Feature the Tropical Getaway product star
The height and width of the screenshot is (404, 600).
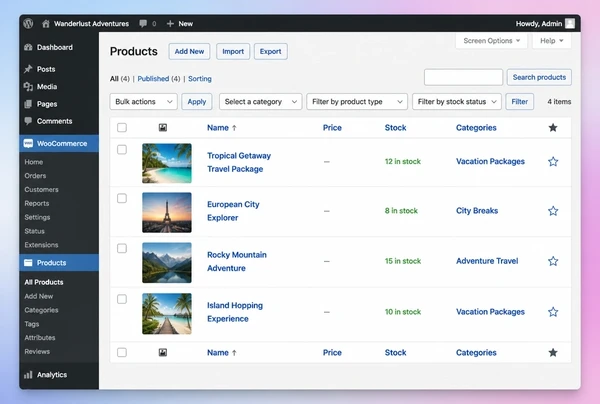point(553,161)
